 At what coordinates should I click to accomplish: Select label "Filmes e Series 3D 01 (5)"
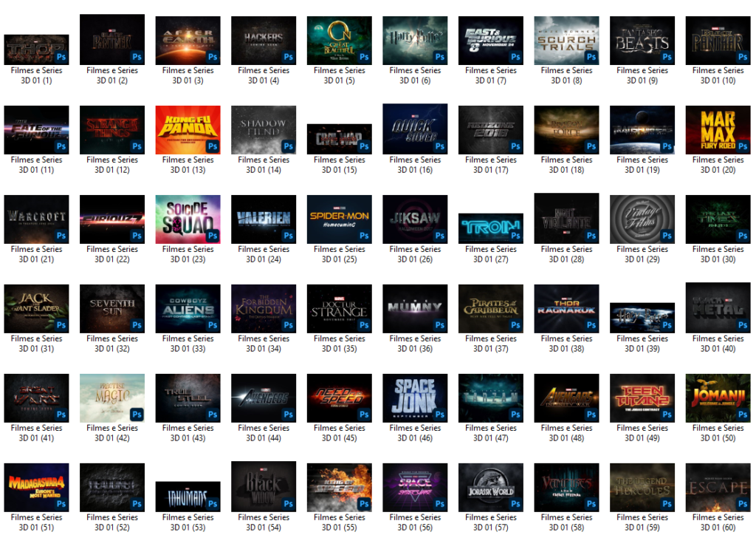340,75
